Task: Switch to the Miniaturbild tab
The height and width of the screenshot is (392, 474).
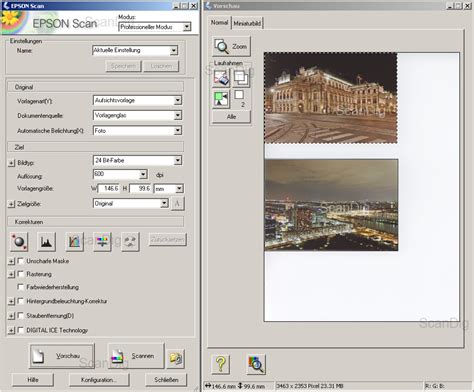Action: point(247,23)
